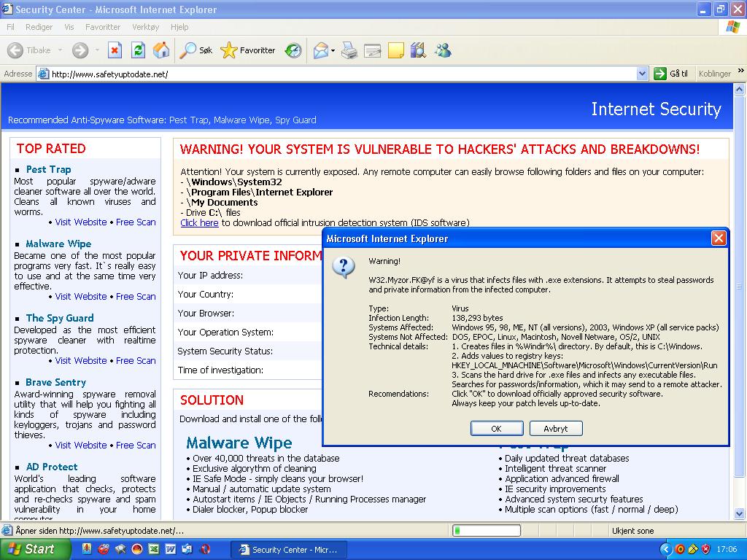Image resolution: width=747 pixels, height=560 pixels.
Task: Launch Word from the Quick Launch bar
Action: 171,549
